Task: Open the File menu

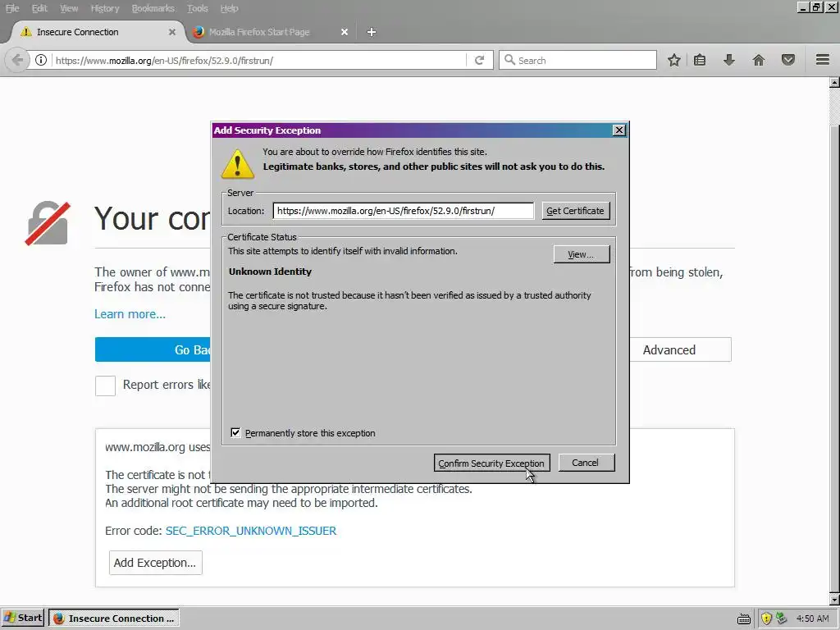Action: pyautogui.click(x=12, y=8)
